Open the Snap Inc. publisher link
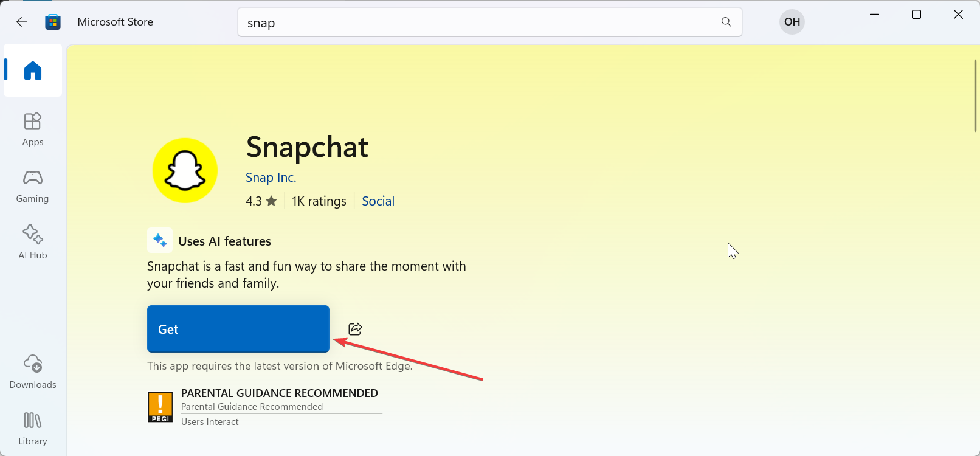 click(x=271, y=178)
